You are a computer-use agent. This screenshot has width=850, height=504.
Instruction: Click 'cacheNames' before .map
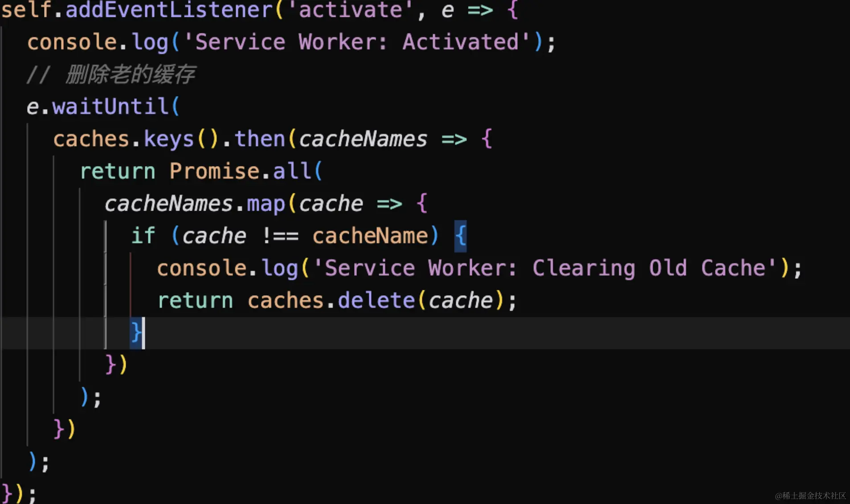coord(169,204)
